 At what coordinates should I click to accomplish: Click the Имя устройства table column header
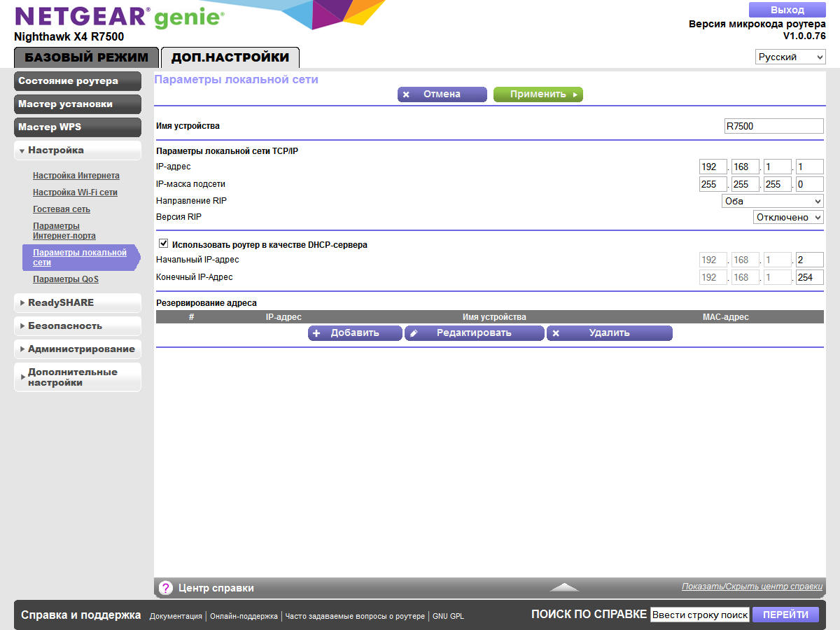[494, 317]
